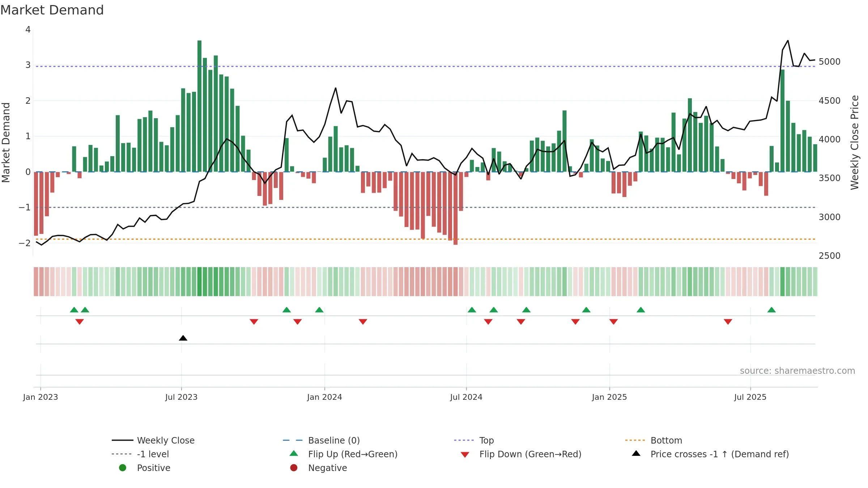Click the Jul 2024 x-axis label
This screenshot has width=868, height=488.
466,397
